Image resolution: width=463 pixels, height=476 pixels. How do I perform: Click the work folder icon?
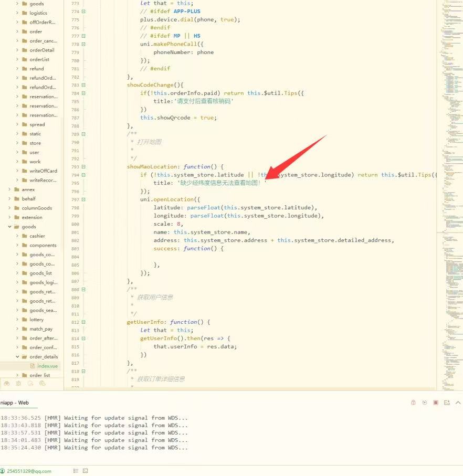(25, 162)
